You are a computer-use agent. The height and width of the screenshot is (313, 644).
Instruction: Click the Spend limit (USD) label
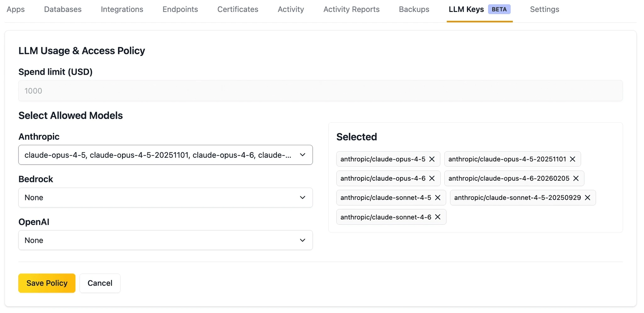[55, 72]
